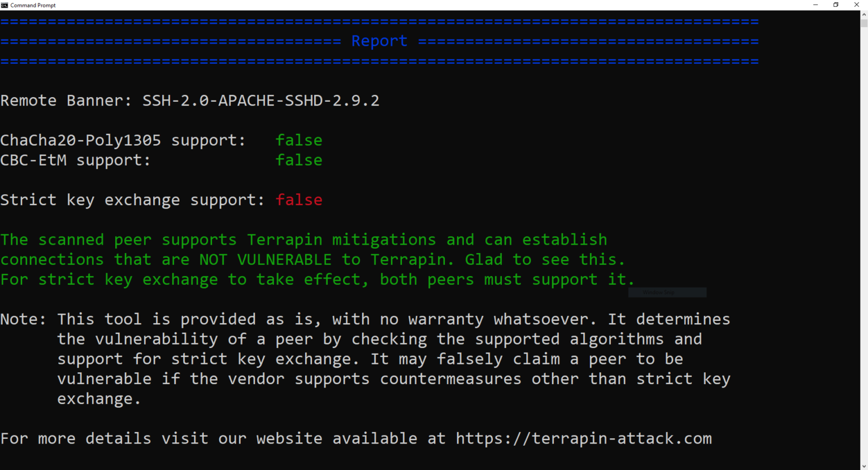868x470 pixels.
Task: Click the terrapin-attack.com website link
Action: click(583, 438)
